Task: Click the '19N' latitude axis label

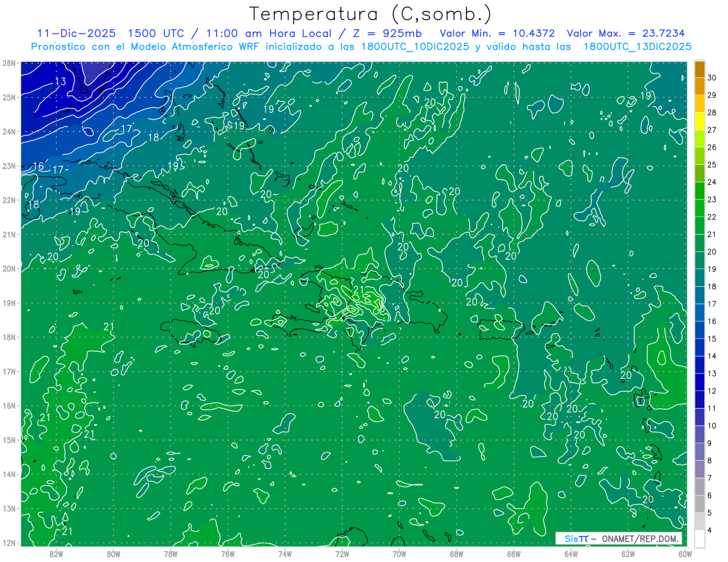Action: (x=8, y=303)
